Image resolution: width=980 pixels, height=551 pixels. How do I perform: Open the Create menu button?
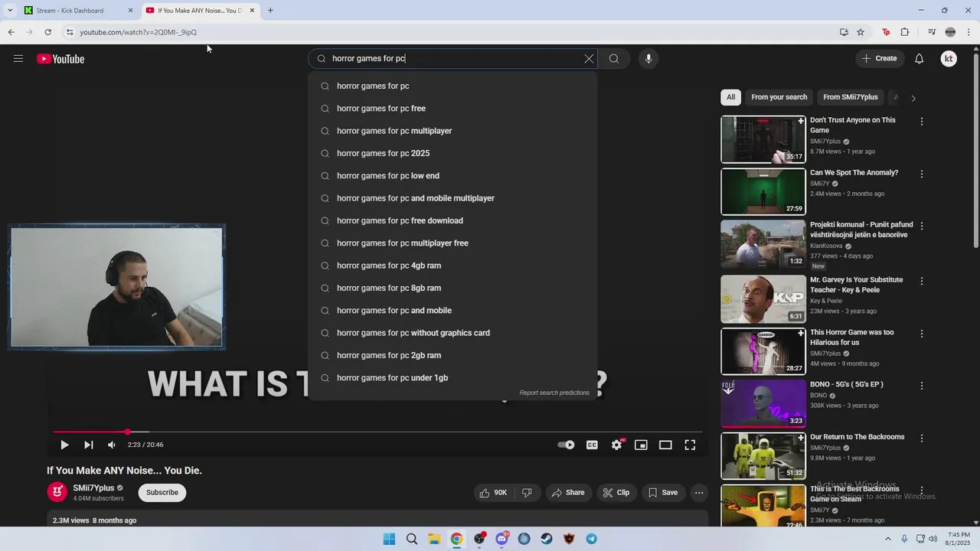point(879,58)
